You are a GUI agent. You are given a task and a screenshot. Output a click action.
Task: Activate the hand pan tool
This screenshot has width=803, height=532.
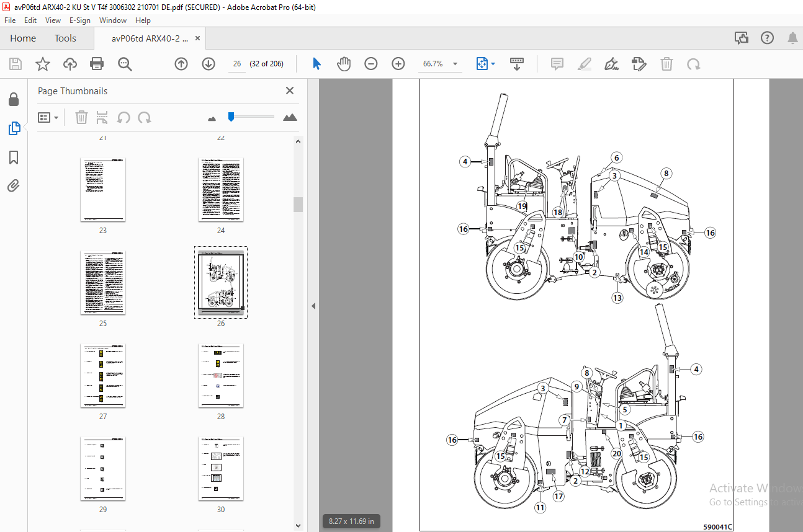point(344,64)
